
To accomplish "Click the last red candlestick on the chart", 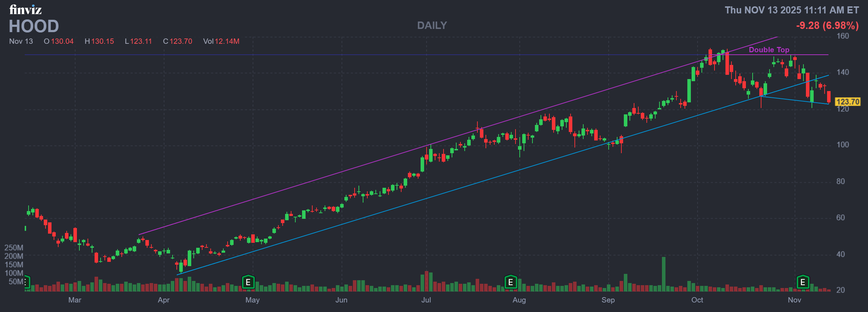I will pos(829,97).
